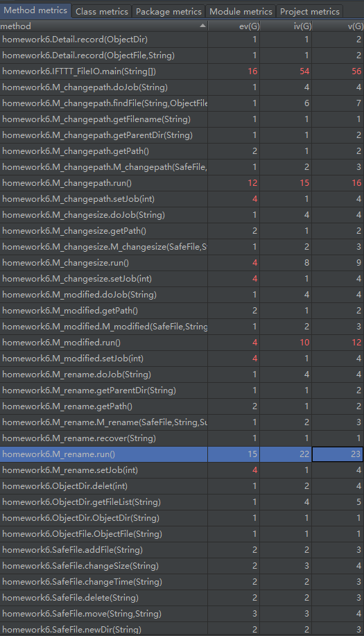
Task: Click iv(G) cell 22 of M_rename.run()
Action: coord(286,454)
